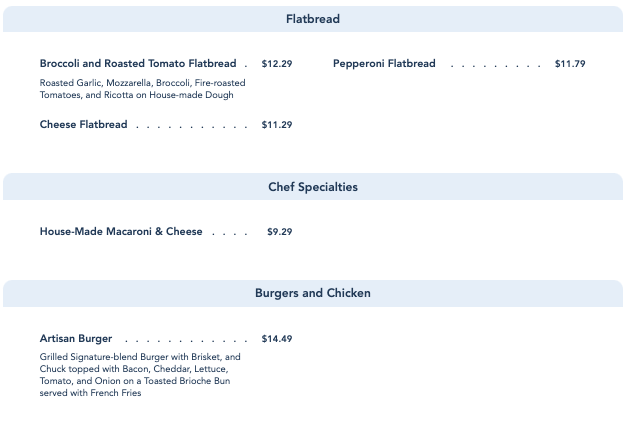Click the dotted leader after Cheese Flatbread
This screenshot has height=424, width=626.
[x=191, y=127]
